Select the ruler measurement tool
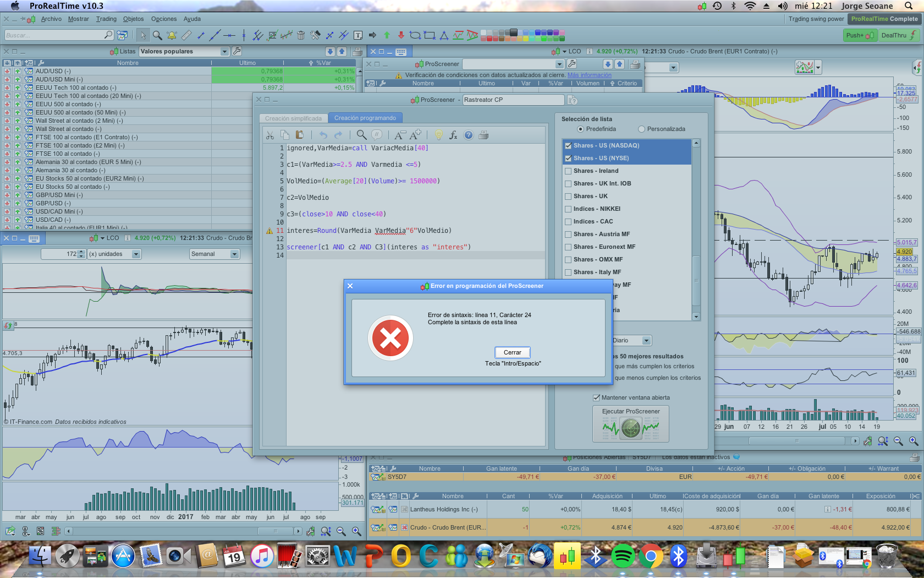This screenshot has width=924, height=578. tap(186, 35)
